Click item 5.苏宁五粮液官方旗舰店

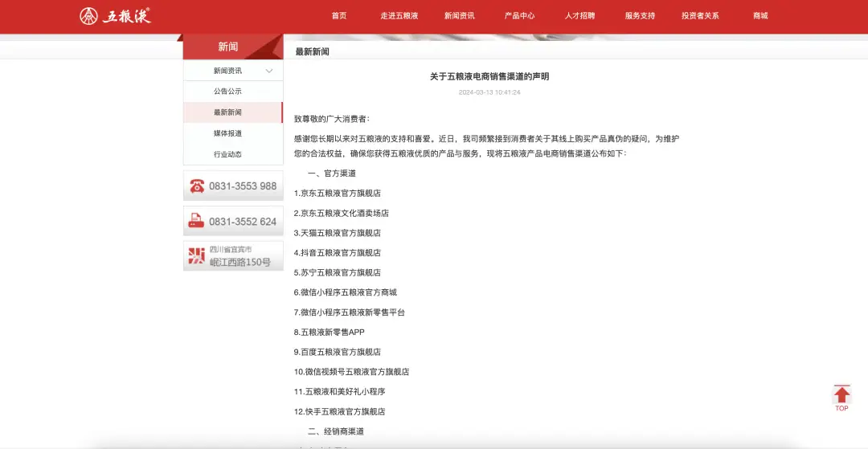(x=337, y=272)
